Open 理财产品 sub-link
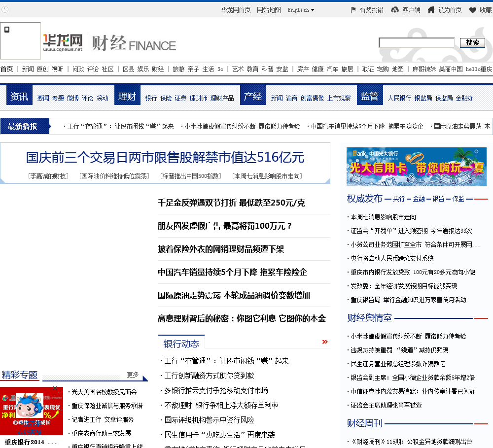493x448 pixels. pos(222,99)
